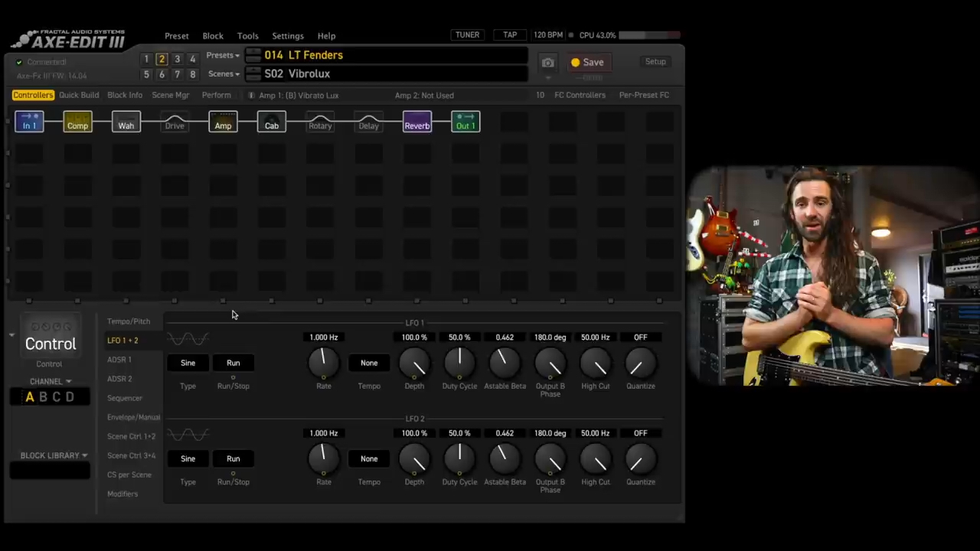Select the Delay block
The height and width of the screenshot is (551, 980).
[x=368, y=122]
